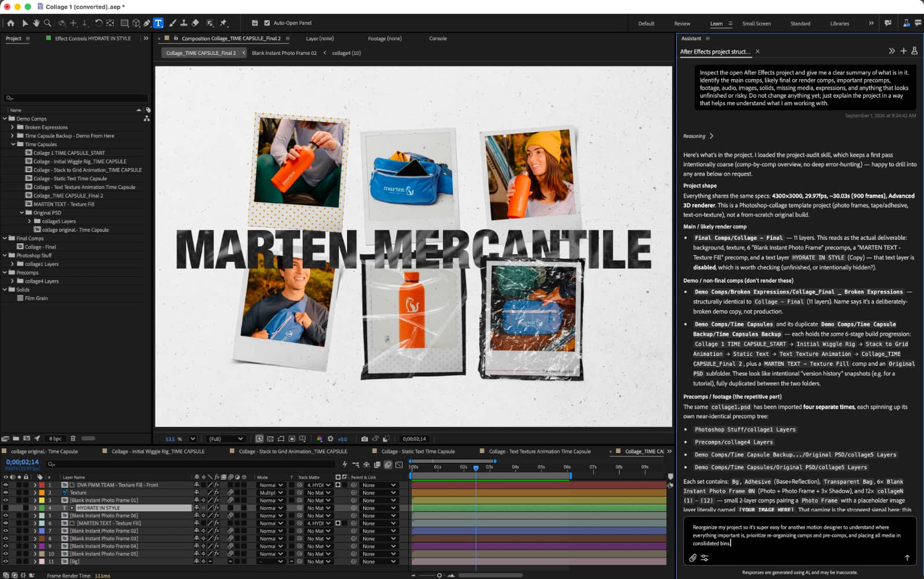Screen dimensions: 924x579
Task: Open Track Matte dropdown for HYDRATE IN STYLE layer
Action: 318,508
